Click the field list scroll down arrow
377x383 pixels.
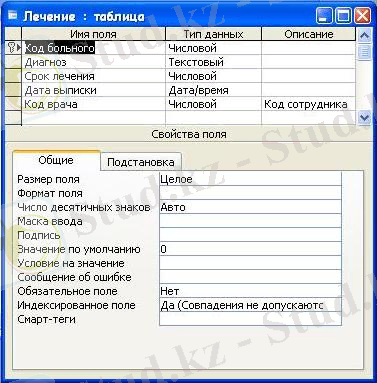pos(365,118)
